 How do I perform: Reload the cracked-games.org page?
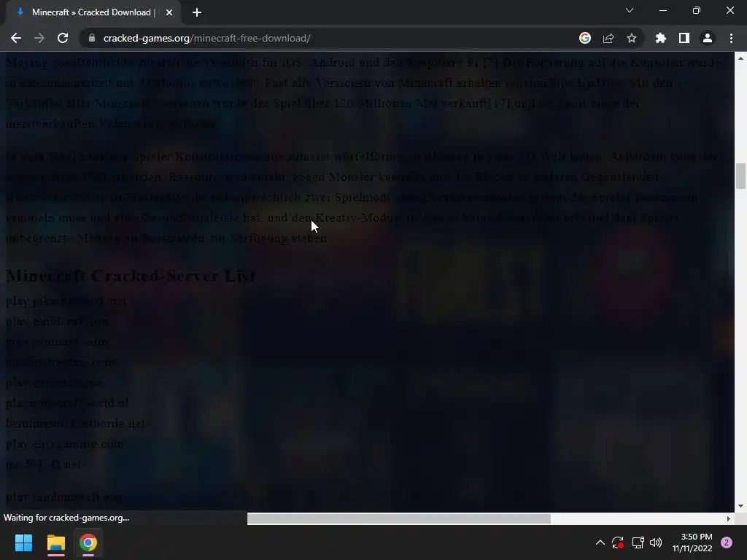click(x=63, y=38)
